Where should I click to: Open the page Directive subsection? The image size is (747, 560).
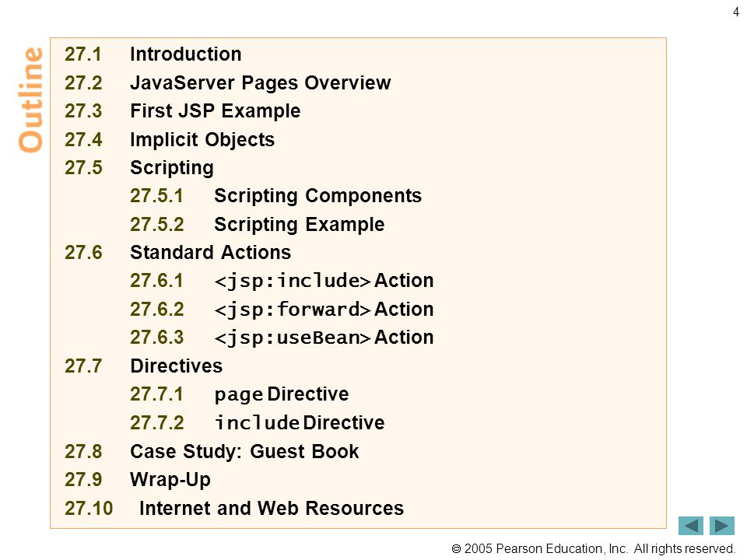240,395
